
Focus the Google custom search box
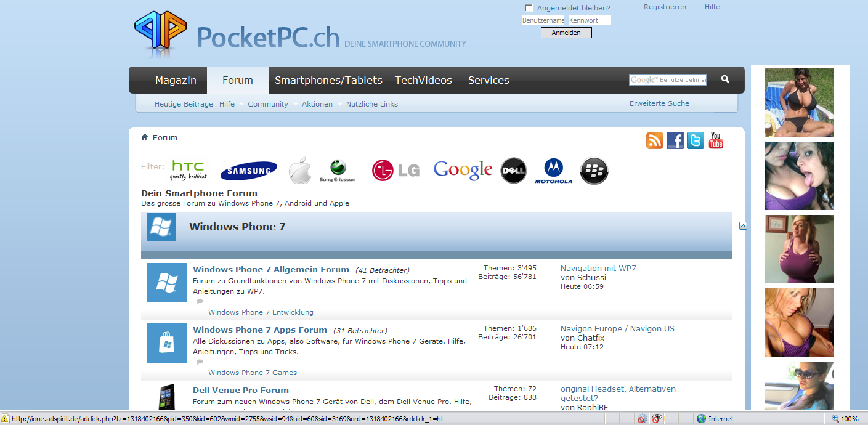click(x=668, y=80)
